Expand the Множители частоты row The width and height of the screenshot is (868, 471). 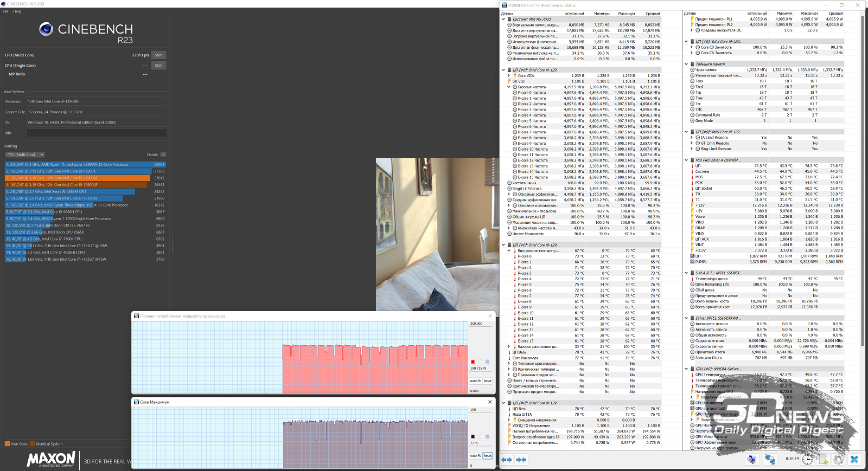tap(509, 228)
